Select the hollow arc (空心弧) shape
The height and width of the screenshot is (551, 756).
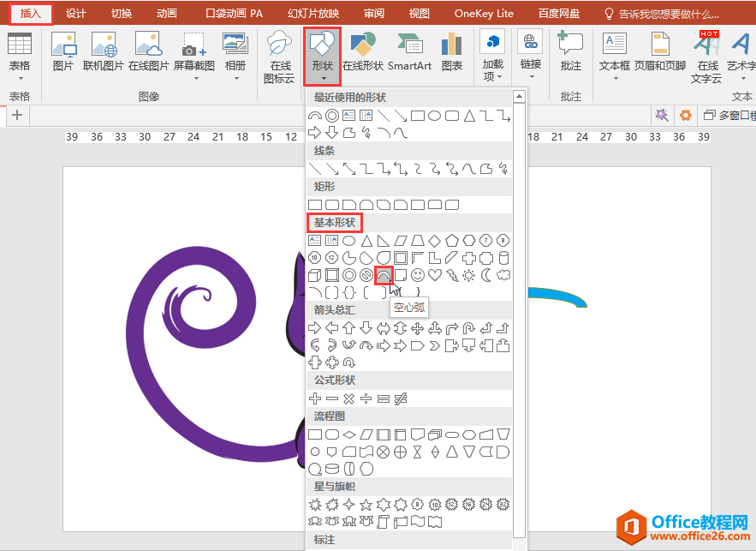tap(384, 275)
